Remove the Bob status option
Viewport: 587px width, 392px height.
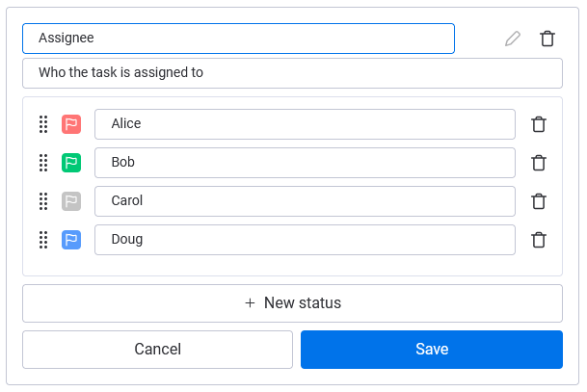tap(539, 163)
